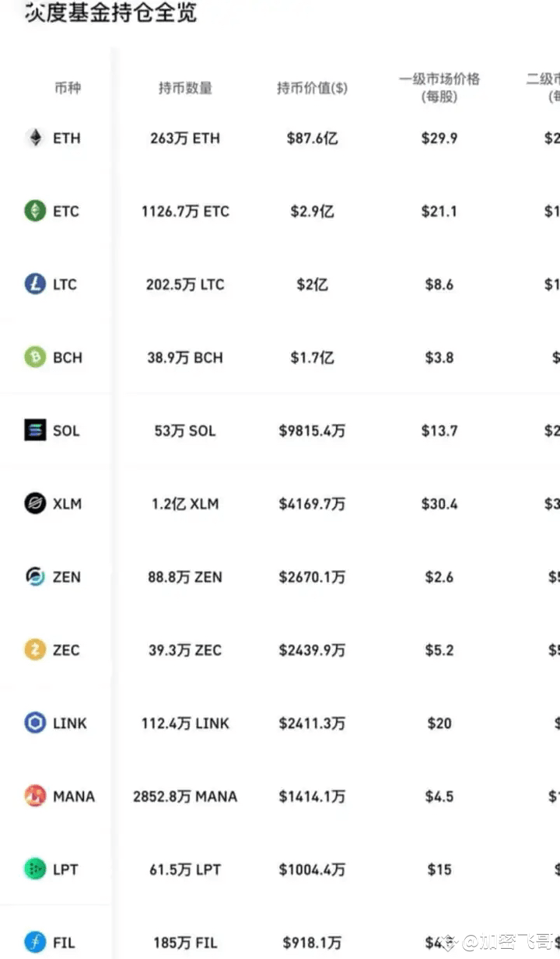Click the Stellar XLM icon
560x959 pixels.
[x=35, y=503]
